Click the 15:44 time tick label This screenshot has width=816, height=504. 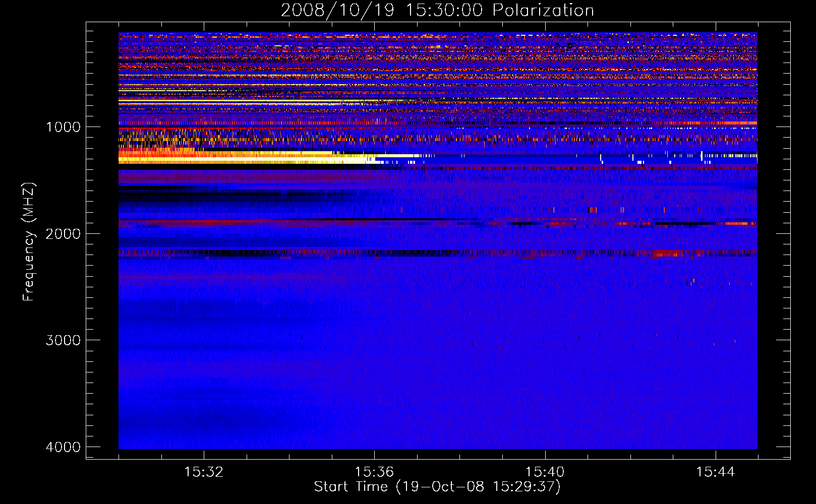click(x=715, y=472)
